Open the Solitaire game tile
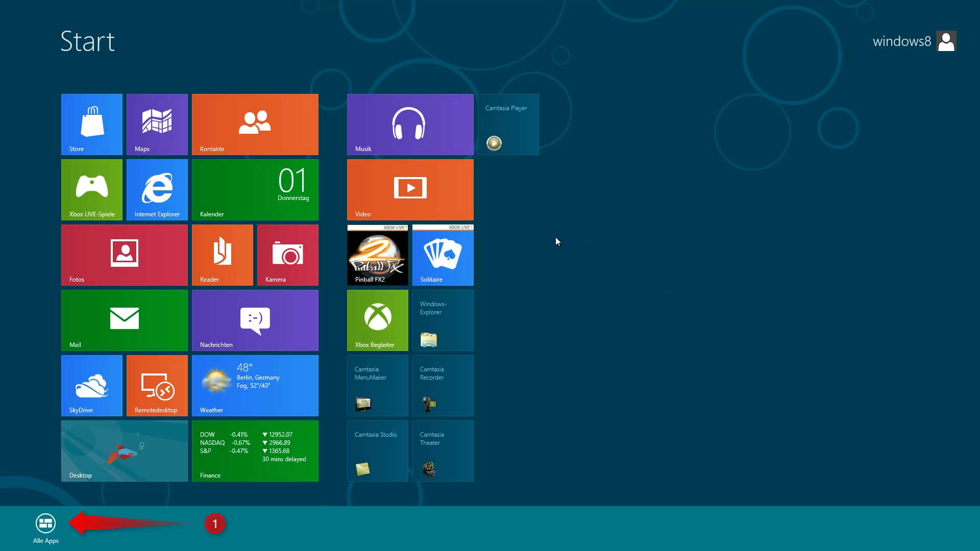Screen dimensions: 980x551 pyautogui.click(x=443, y=255)
